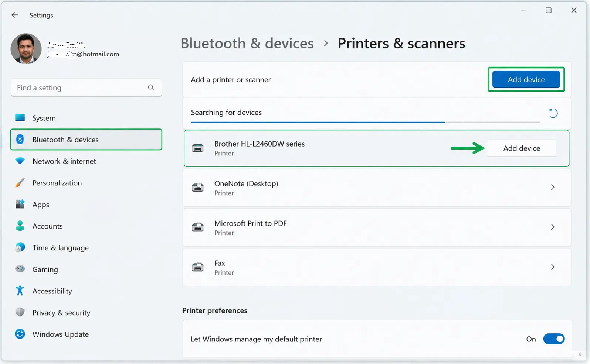The width and height of the screenshot is (590, 364).
Task: Click the Accounts person icon
Action: [20, 226]
